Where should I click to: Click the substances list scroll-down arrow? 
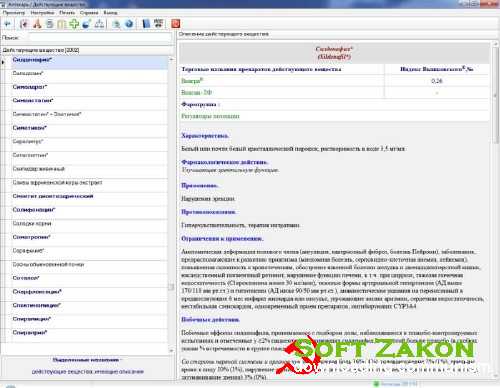[x=171, y=350]
